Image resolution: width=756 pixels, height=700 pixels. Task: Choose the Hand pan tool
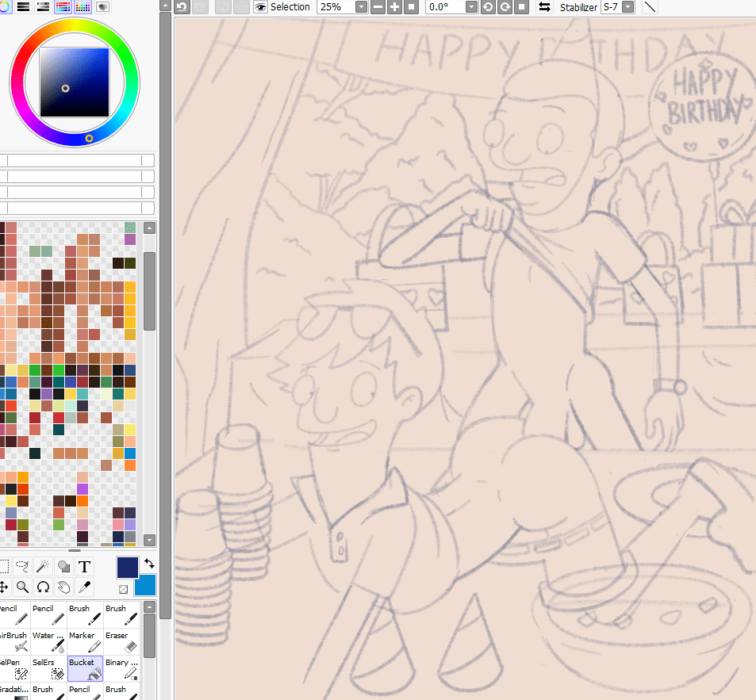point(64,587)
